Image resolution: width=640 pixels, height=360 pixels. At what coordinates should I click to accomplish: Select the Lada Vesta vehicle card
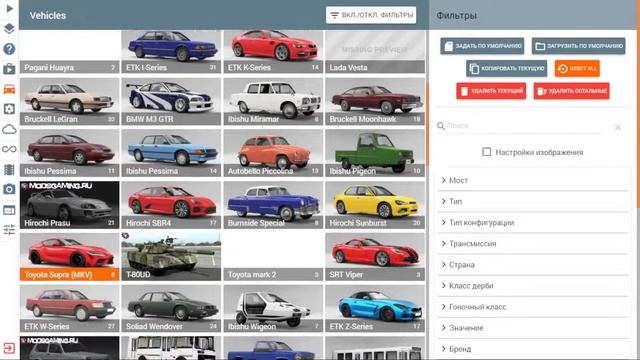[375, 52]
